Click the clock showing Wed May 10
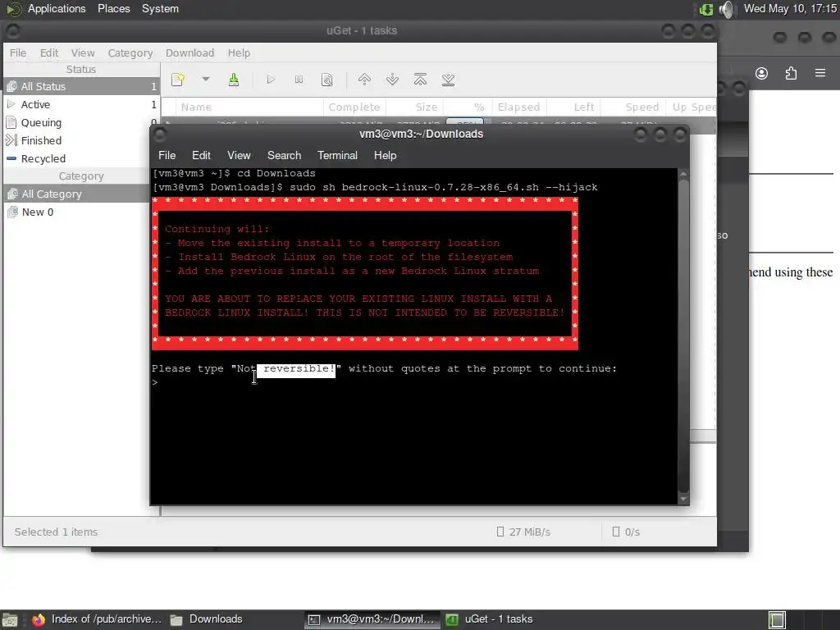Image resolution: width=840 pixels, height=630 pixels. [790, 8]
